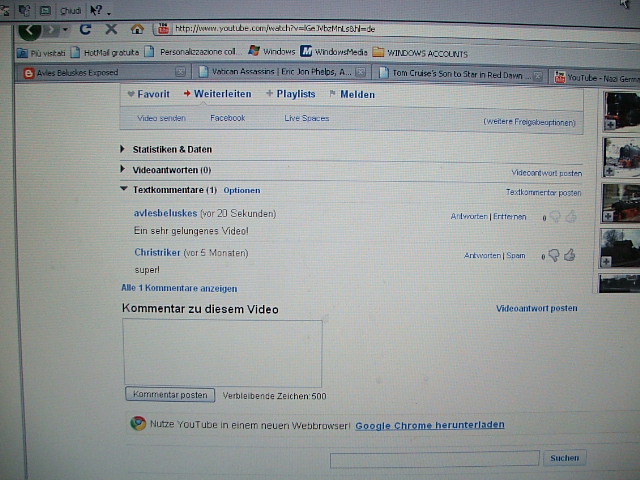Viewport: 640px width, 480px height.
Task: Thumbs down Christriker comment
Action: click(x=554, y=256)
